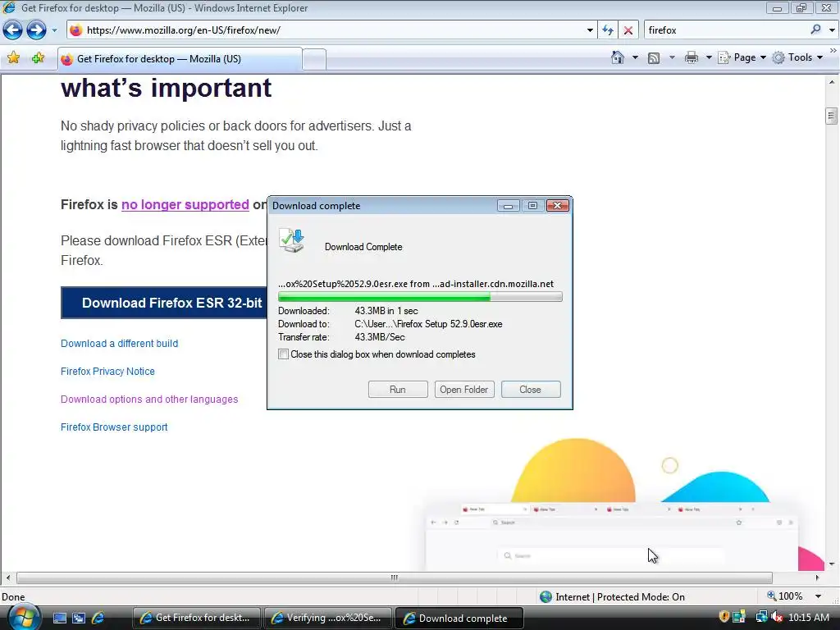Check Close this dialog box when download completes

(283, 354)
